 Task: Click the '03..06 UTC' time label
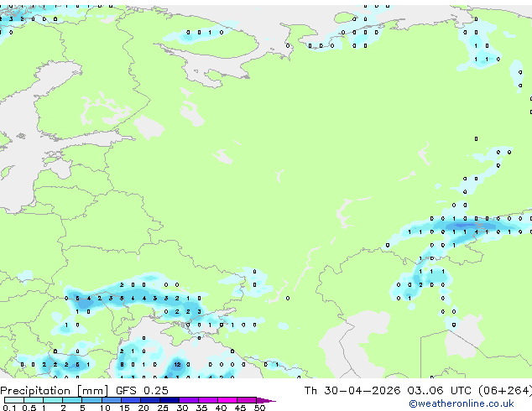tap(439, 391)
